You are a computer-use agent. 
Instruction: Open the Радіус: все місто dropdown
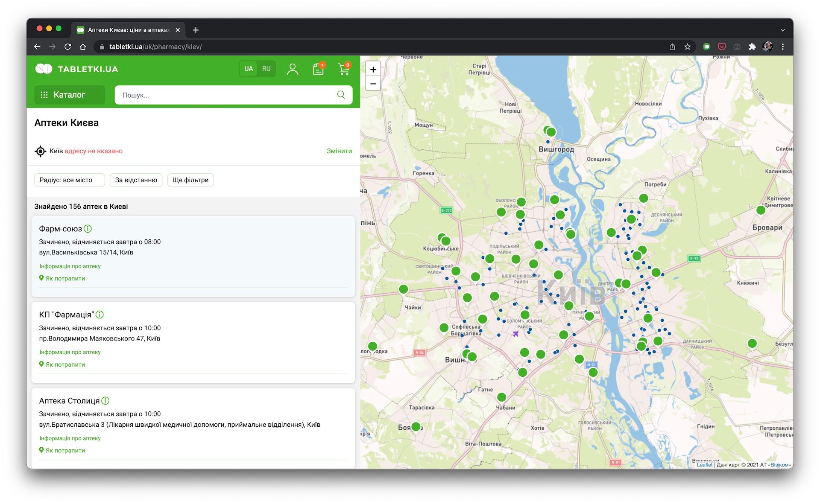click(x=69, y=180)
